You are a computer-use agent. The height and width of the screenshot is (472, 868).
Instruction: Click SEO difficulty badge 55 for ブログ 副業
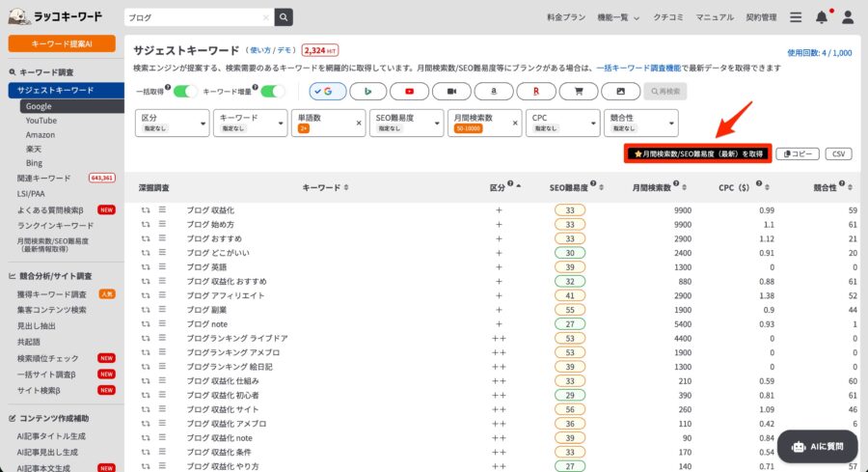click(570, 310)
